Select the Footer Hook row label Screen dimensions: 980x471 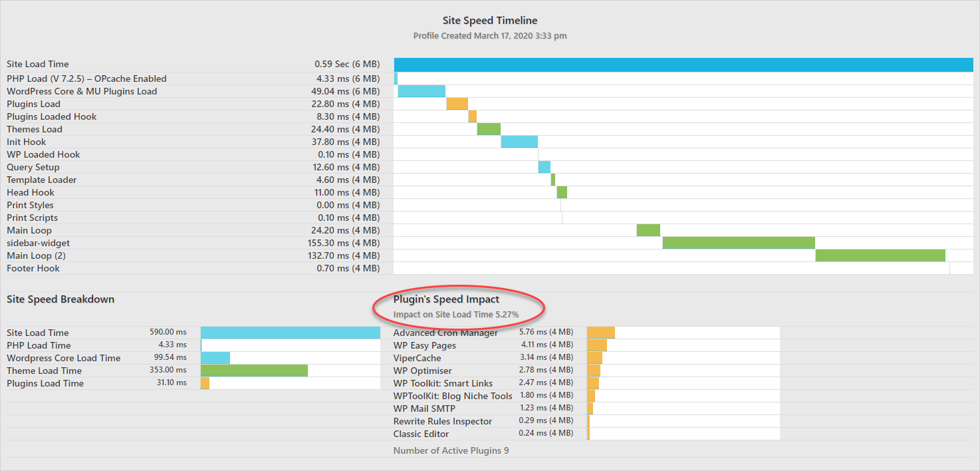pos(33,268)
